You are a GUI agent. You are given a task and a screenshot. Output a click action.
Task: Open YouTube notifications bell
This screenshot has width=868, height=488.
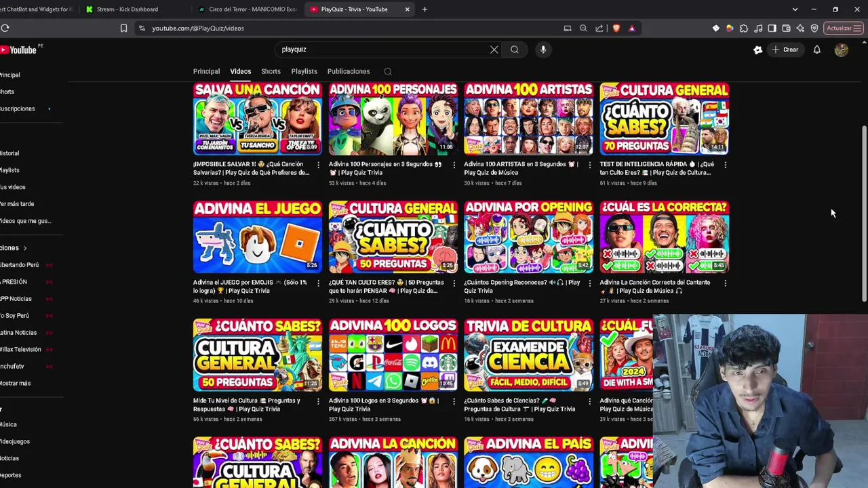pos(817,49)
